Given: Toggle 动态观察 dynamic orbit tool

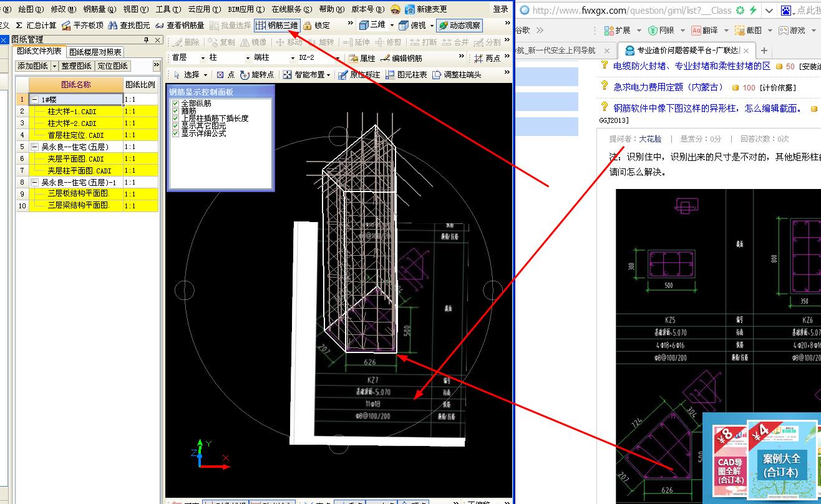Looking at the screenshot, I should 459,26.
